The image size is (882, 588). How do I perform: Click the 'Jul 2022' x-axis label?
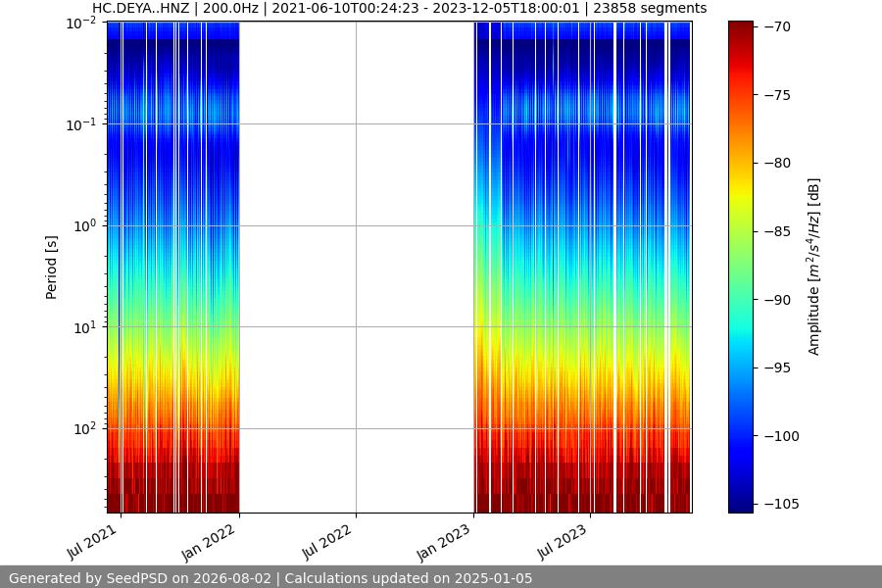click(x=326, y=542)
